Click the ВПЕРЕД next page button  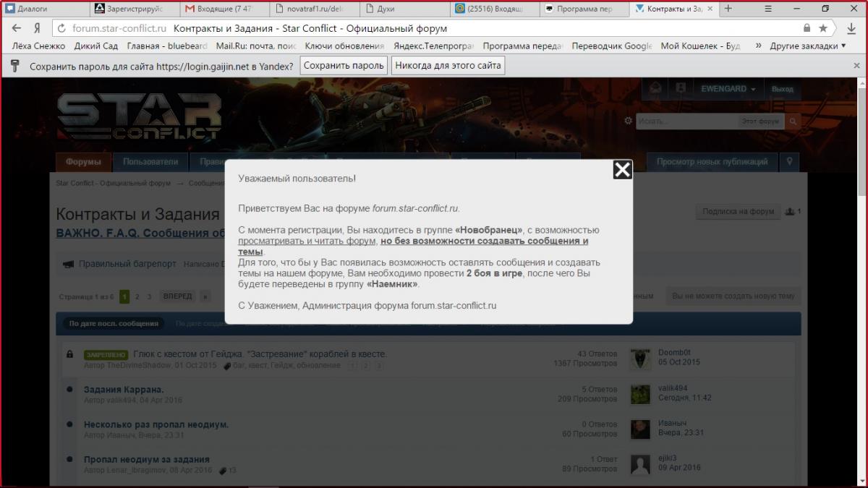click(177, 296)
